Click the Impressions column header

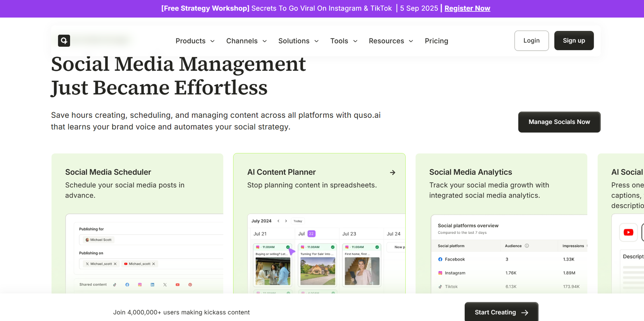[x=573, y=246]
